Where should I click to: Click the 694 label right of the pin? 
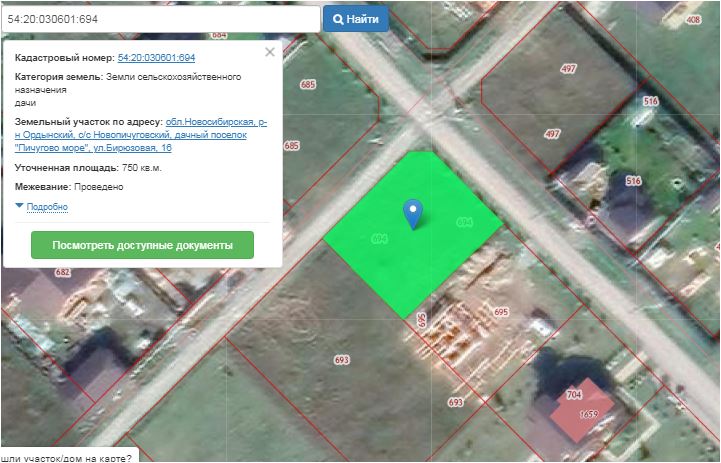click(x=463, y=221)
